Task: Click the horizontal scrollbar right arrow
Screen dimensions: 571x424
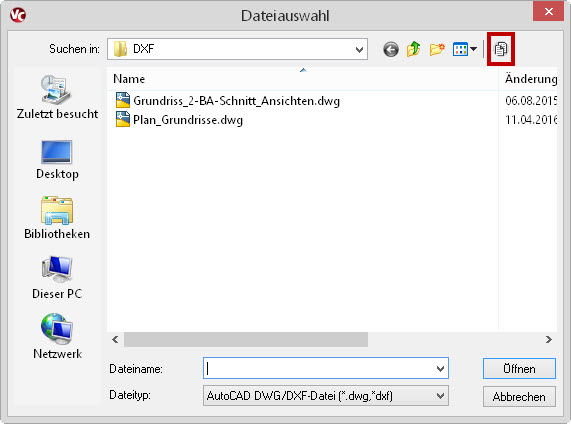Action: tap(549, 339)
